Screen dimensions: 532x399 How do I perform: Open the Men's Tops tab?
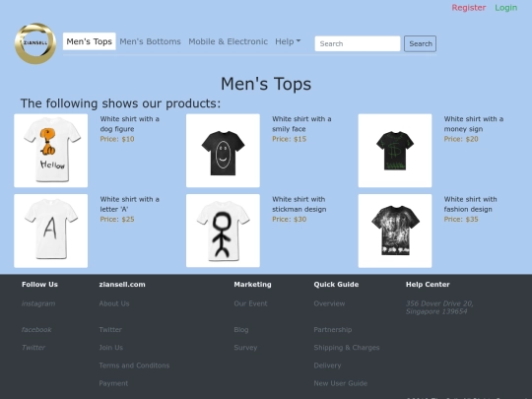coord(90,41)
